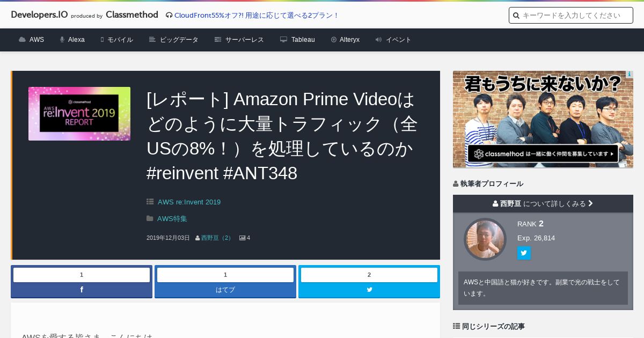The width and height of the screenshot is (644, 338).
Task: Open the ビッグデータ menu item
Action: pyautogui.click(x=179, y=40)
